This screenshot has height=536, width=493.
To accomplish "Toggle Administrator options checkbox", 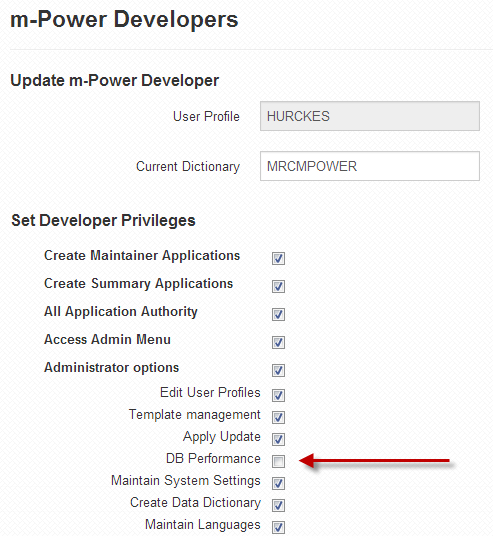I will pyautogui.click(x=278, y=371).
